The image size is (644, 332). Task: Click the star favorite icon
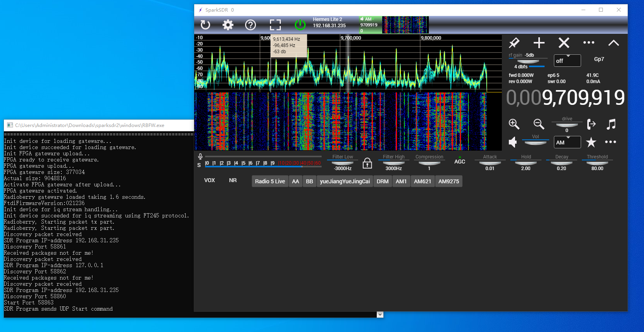(x=591, y=142)
